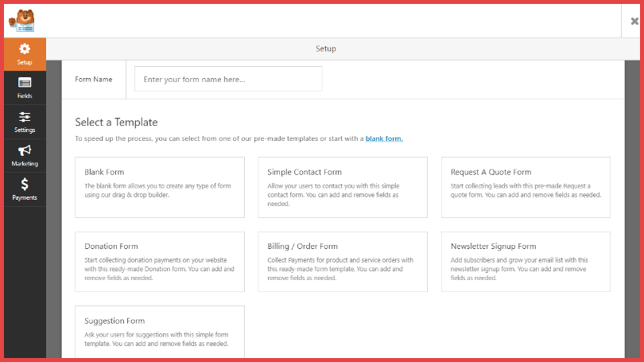Select the Billing / Order Form template
The height and width of the screenshot is (362, 644).
343,262
